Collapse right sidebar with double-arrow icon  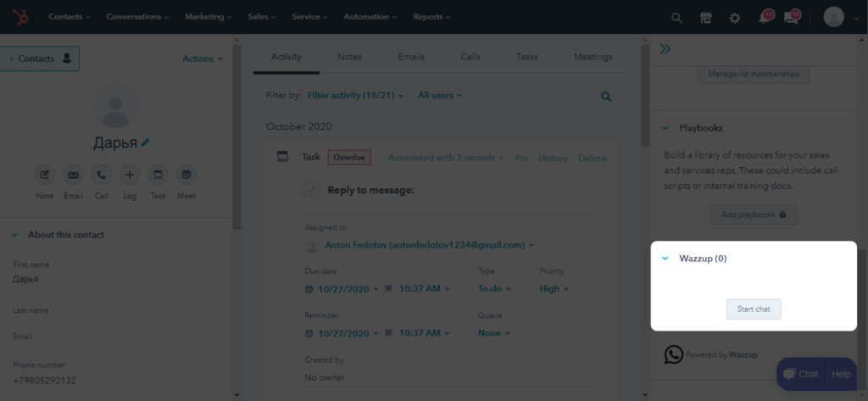[665, 49]
